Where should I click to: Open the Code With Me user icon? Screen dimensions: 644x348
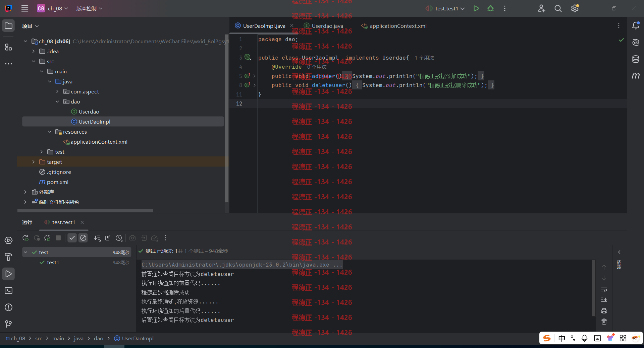[x=541, y=8]
